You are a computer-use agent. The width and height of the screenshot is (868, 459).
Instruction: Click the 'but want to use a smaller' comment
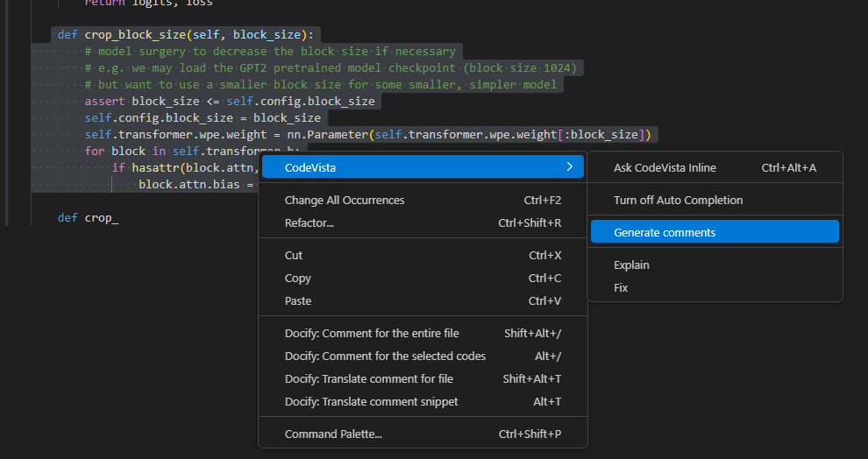[x=321, y=85]
